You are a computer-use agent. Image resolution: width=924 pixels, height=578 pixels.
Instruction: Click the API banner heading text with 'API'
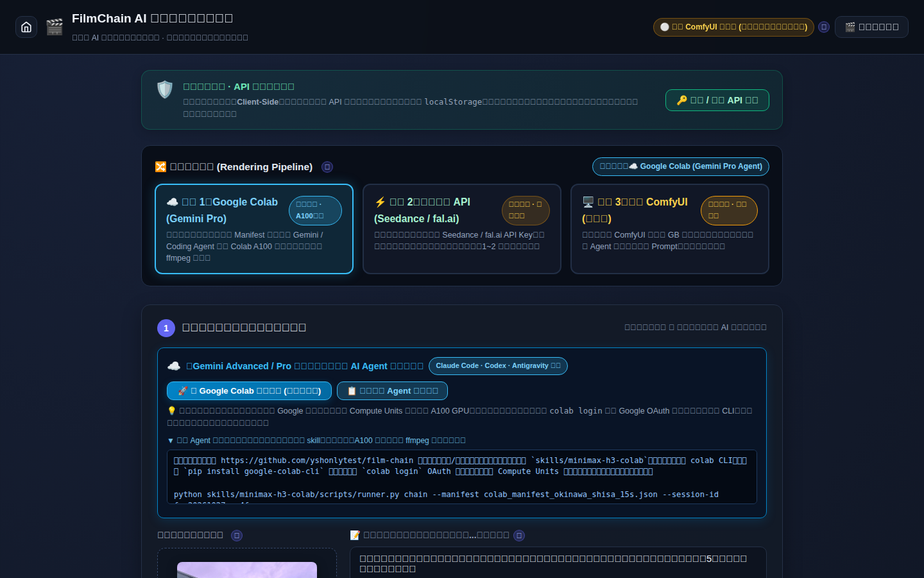coord(239,87)
